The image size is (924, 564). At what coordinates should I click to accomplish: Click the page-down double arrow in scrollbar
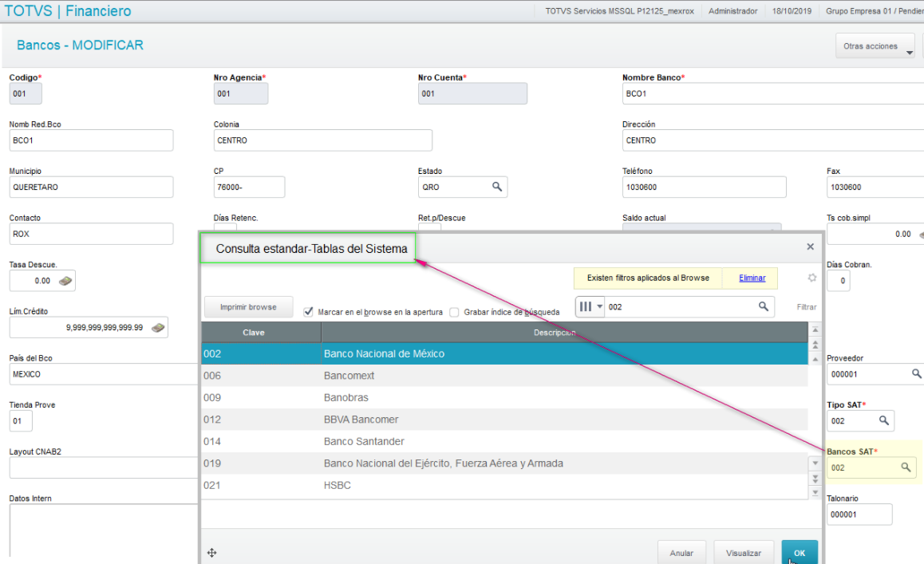click(x=815, y=478)
